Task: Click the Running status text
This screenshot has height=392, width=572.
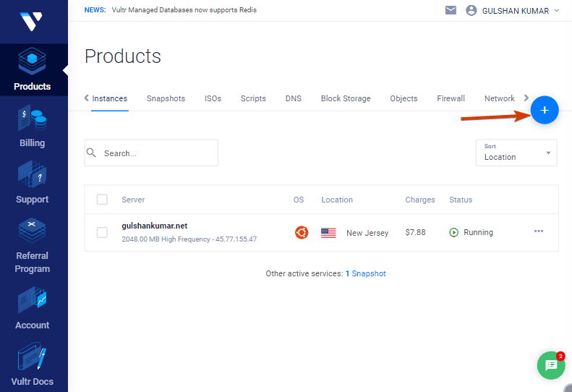Action: point(478,232)
